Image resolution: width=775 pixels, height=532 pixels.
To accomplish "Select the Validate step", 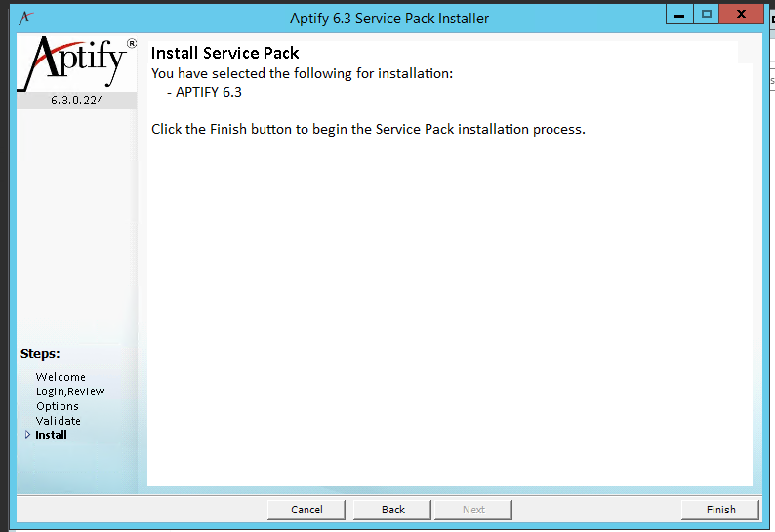I will click(59, 421).
